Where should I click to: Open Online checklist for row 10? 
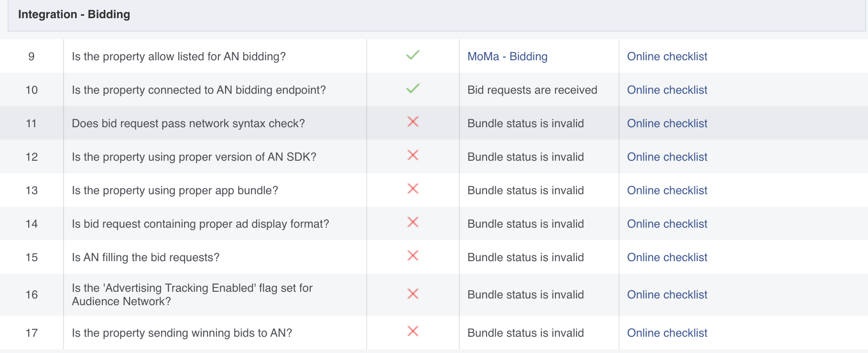click(x=667, y=90)
